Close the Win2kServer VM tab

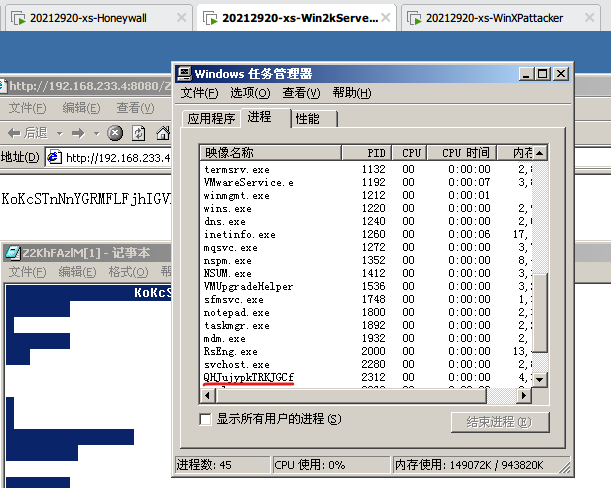pyautogui.click(x=386, y=18)
